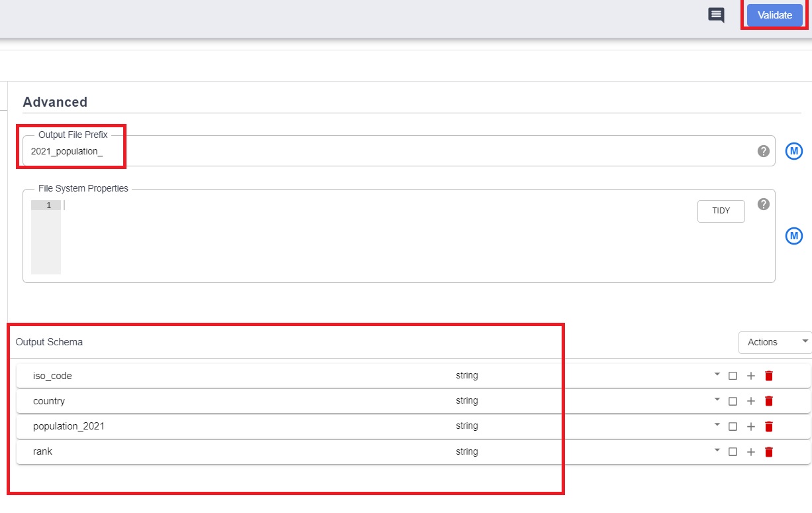Delete the rank schema field

coord(768,451)
